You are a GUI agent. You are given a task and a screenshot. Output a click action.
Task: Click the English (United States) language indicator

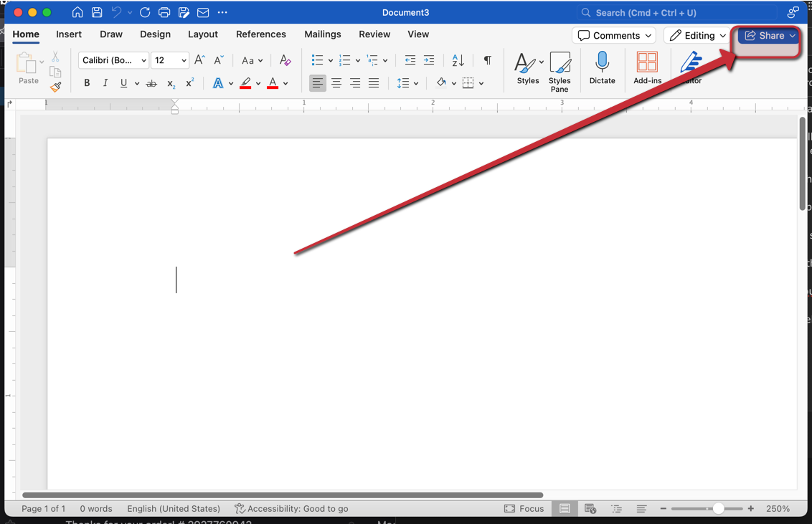click(x=174, y=508)
